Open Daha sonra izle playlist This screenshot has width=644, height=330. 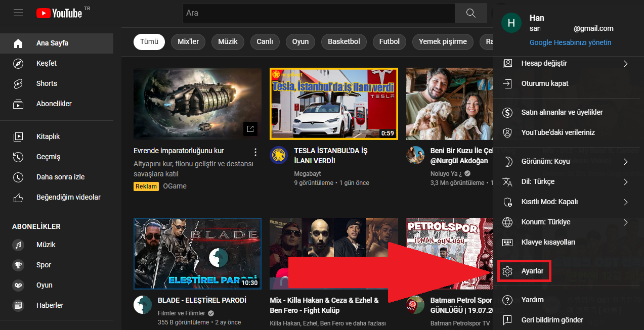[60, 177]
